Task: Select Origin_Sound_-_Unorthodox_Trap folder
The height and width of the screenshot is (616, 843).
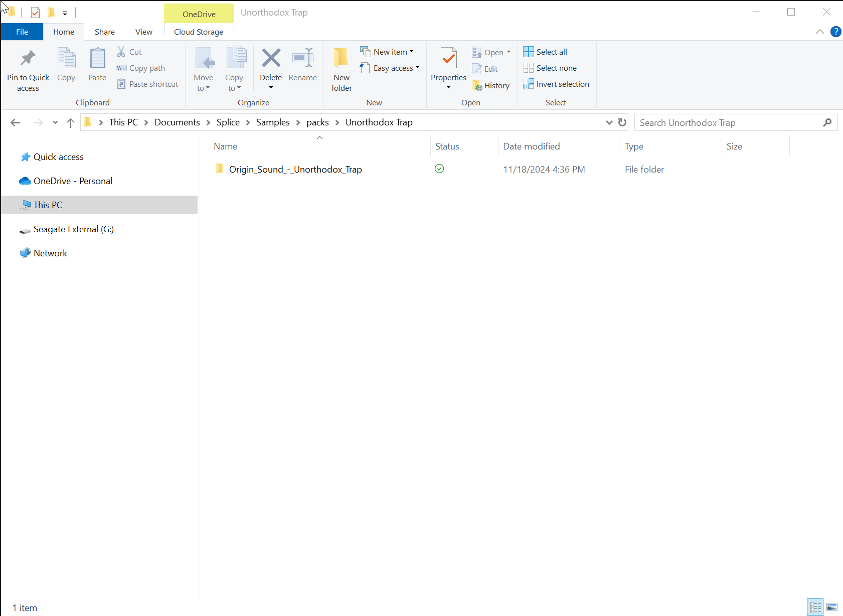Action: tap(295, 169)
